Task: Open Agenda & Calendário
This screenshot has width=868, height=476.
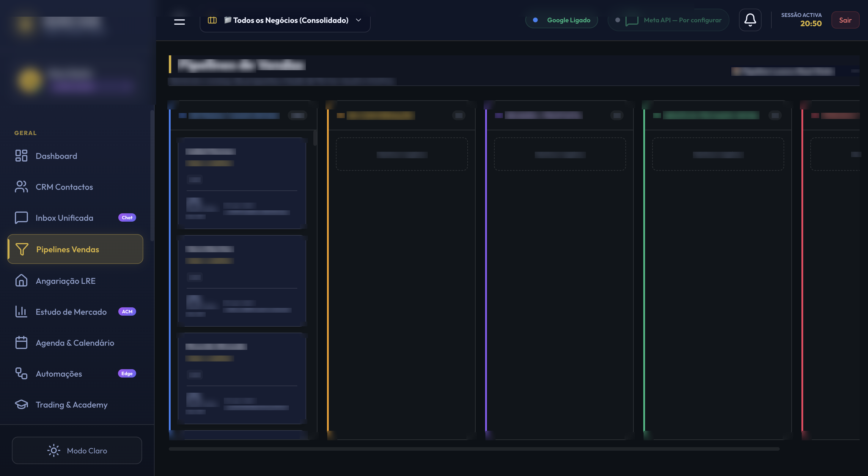Action: (x=75, y=343)
